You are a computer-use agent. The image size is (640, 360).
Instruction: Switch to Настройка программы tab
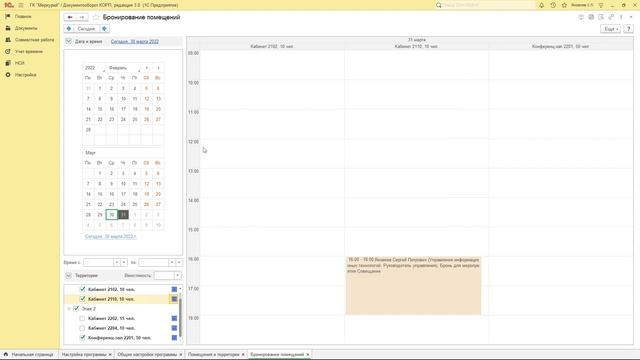click(84, 355)
